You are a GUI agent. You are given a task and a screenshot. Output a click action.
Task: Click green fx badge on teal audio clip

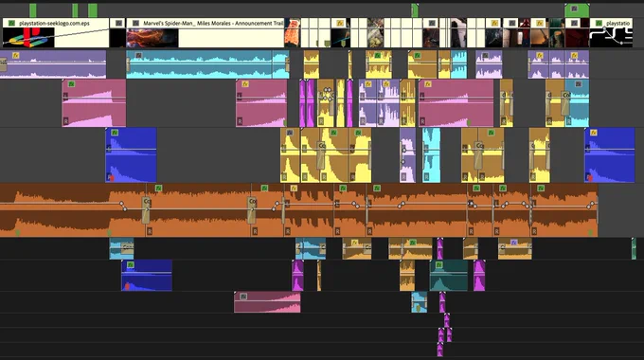point(439,265)
